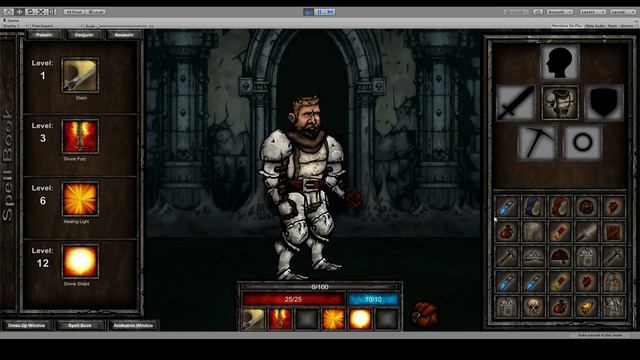Stop play mode with Play button

click(x=309, y=12)
